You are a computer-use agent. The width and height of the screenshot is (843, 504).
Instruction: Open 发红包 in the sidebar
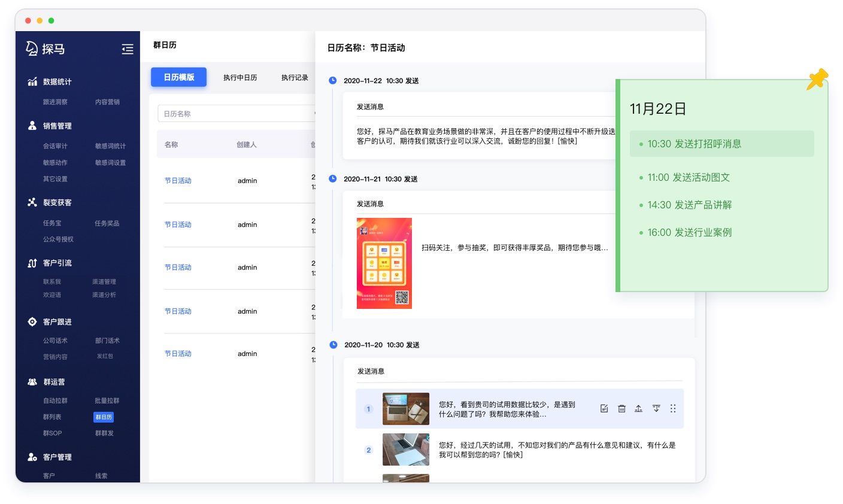click(105, 356)
